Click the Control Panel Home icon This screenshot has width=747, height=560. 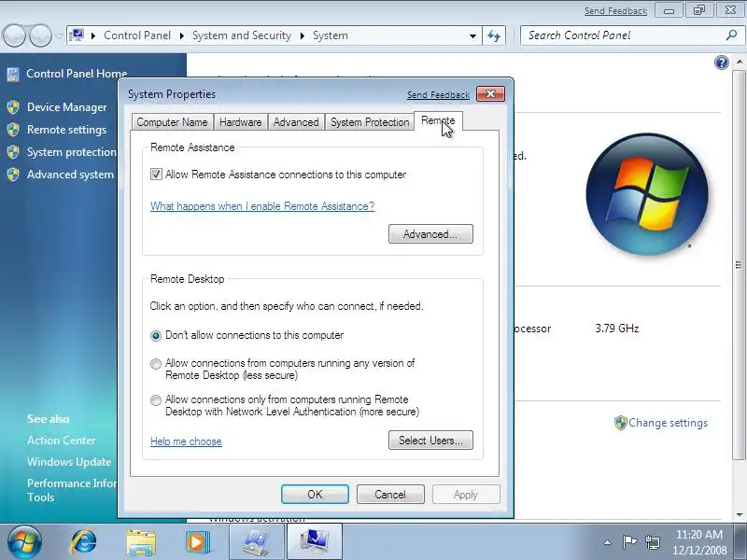[x=13, y=74]
